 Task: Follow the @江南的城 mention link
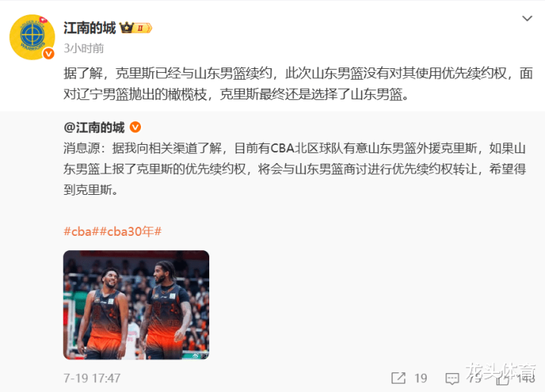94,127
